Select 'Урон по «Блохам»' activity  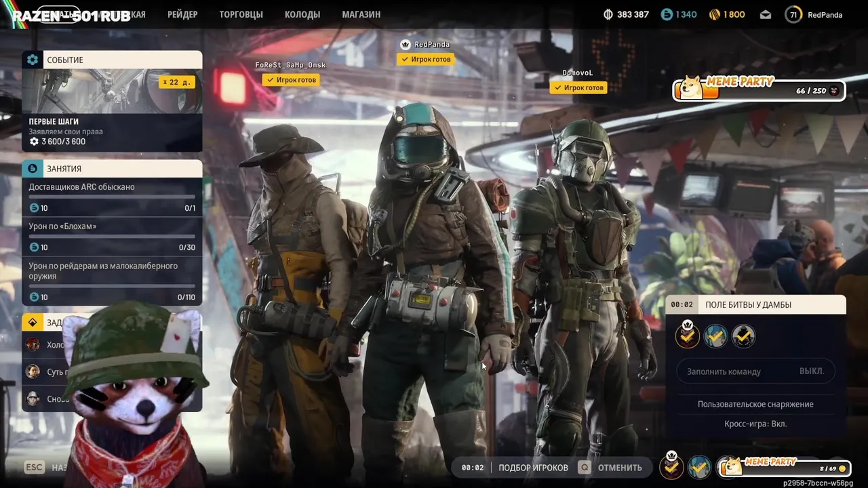112,236
